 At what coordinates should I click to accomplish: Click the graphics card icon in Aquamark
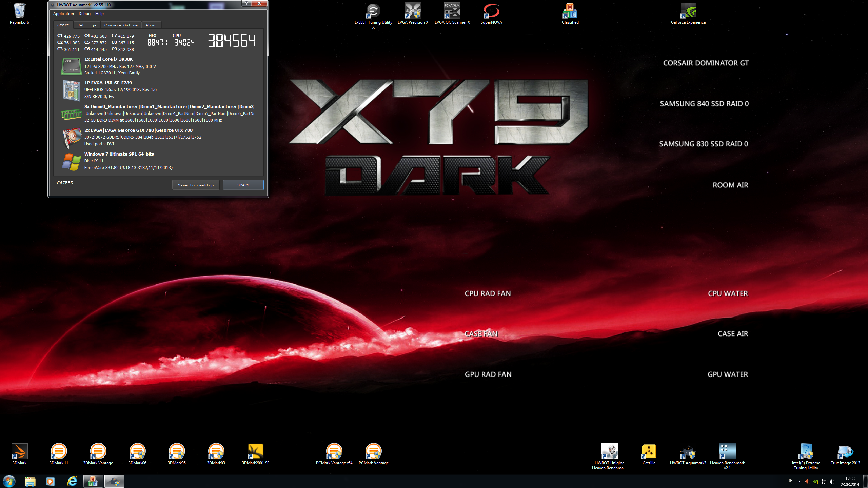[x=71, y=138]
